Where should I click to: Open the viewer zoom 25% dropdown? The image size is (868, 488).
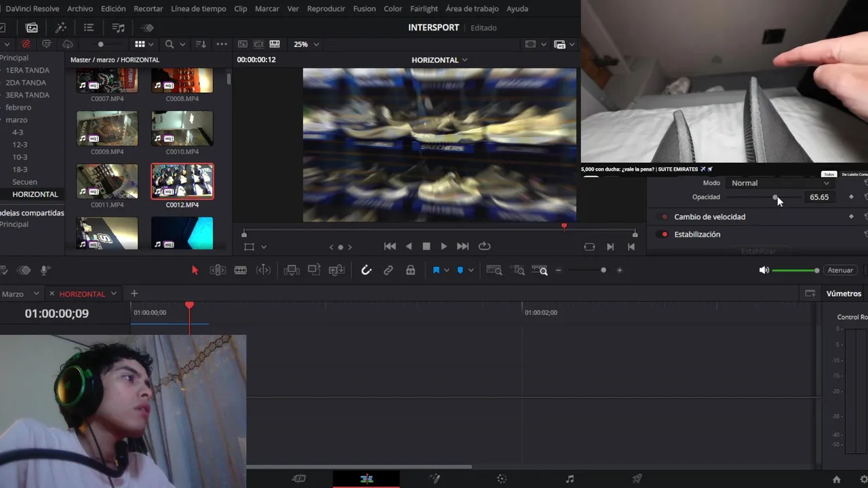[306, 44]
